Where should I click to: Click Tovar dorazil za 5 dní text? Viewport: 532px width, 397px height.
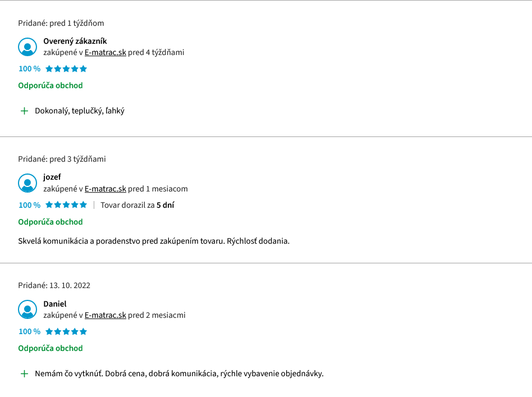tap(137, 205)
